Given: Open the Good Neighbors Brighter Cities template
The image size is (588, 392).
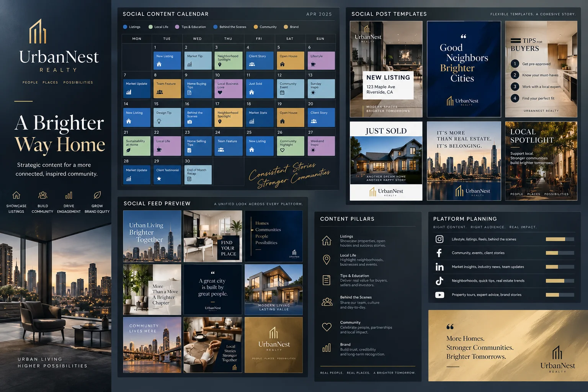Looking at the screenshot, I should [464, 69].
